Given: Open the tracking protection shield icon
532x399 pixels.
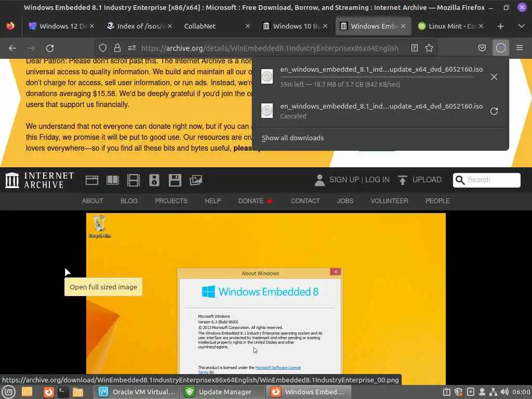Looking at the screenshot, I should point(103,48).
